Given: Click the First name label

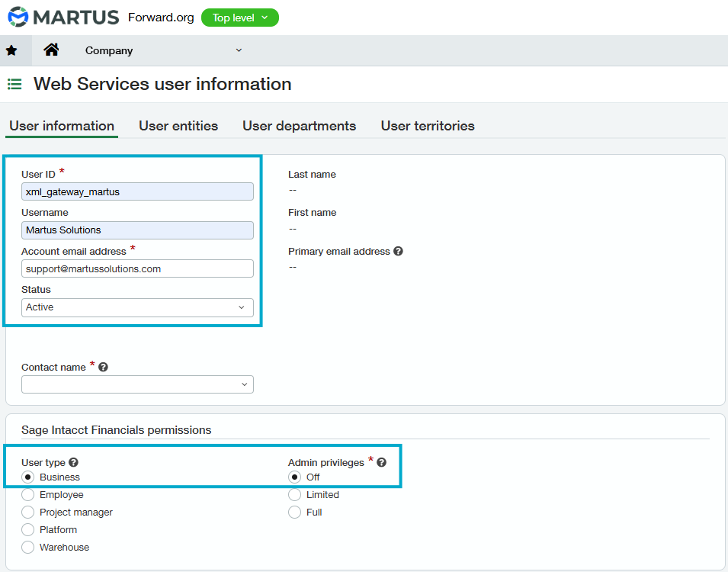Looking at the screenshot, I should [x=312, y=212].
